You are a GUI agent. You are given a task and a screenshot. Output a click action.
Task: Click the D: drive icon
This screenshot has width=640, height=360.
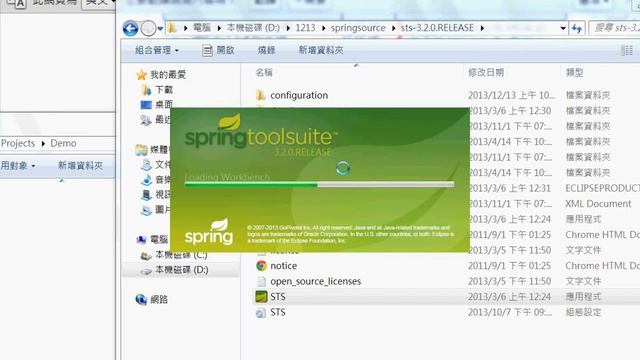(x=146, y=271)
